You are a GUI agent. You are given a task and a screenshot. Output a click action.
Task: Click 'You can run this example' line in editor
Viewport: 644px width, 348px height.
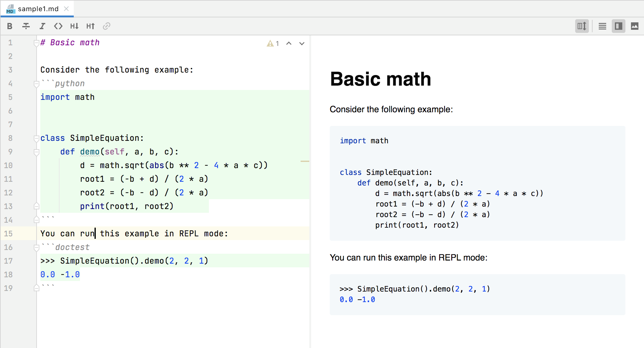click(134, 234)
